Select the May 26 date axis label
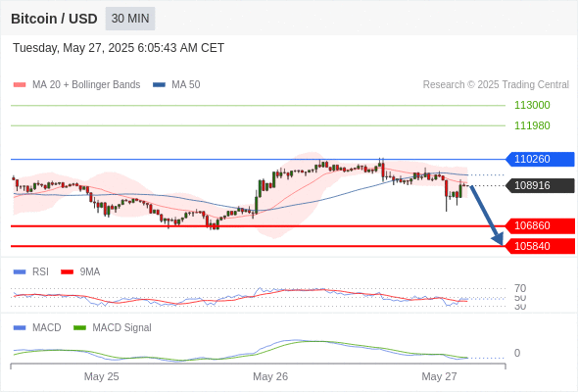This screenshot has width=578, height=392. tap(270, 376)
